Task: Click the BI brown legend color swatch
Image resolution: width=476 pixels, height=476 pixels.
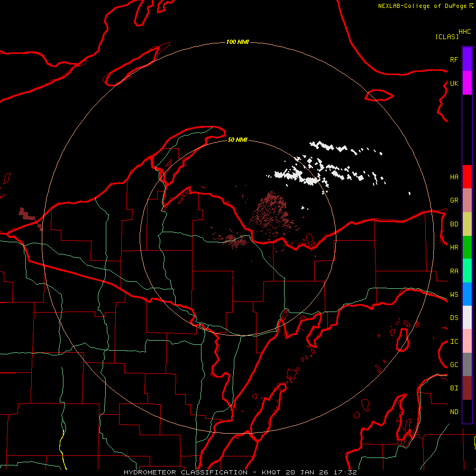Action: (467, 388)
